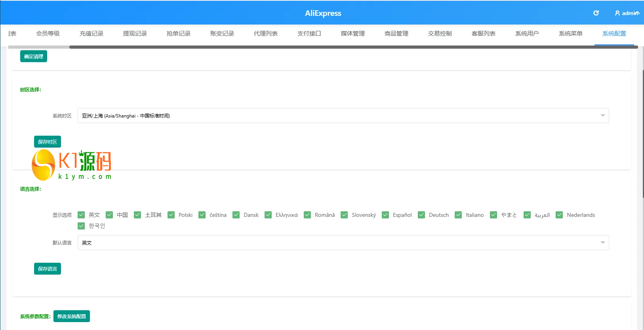Select the 账变记录 tab
Screen dimensions: 644x330
222,34
